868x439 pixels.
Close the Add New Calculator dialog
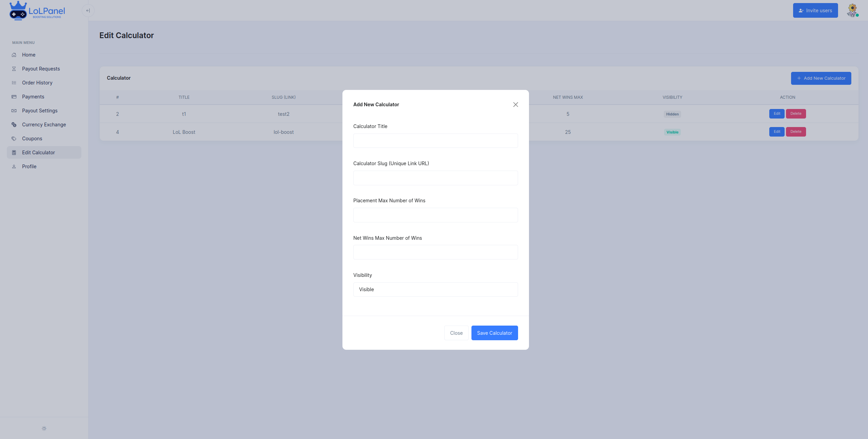(x=515, y=105)
